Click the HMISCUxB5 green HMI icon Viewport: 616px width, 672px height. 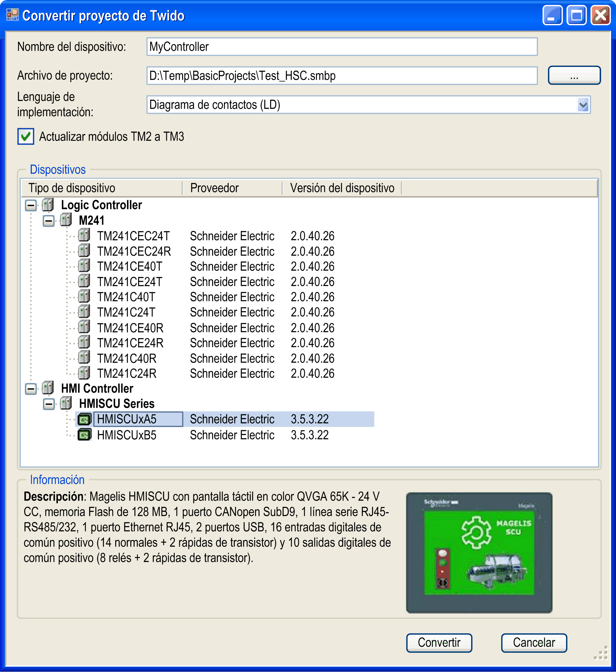pyautogui.click(x=84, y=435)
